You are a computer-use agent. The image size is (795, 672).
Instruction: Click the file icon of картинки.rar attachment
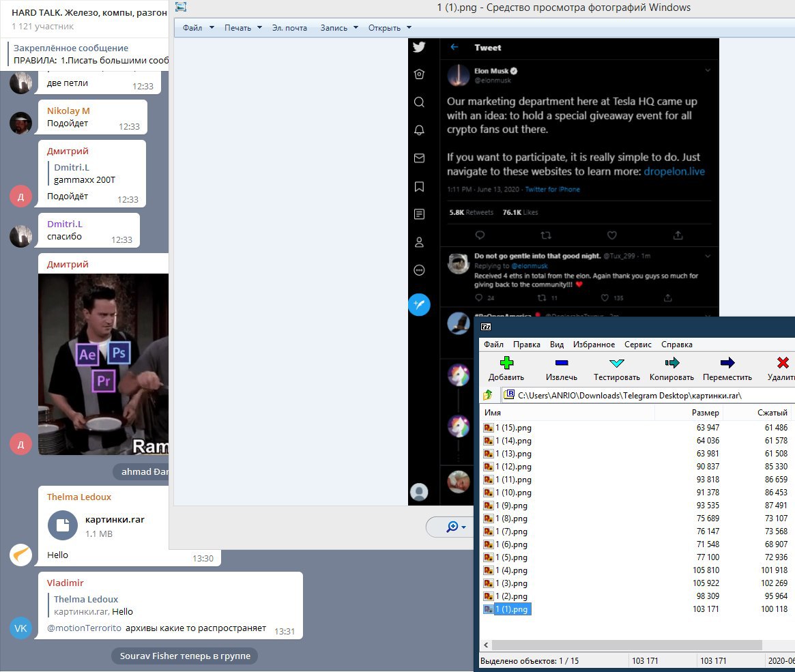tap(62, 525)
